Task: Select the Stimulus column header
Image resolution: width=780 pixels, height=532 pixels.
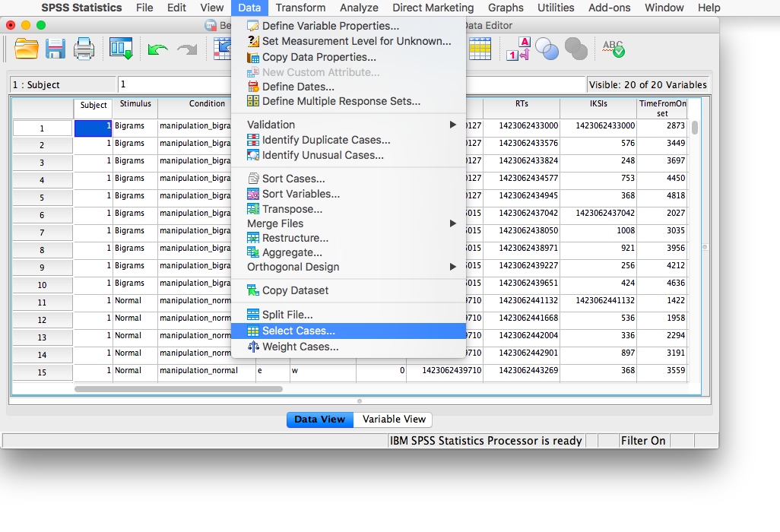Action: 135,109
